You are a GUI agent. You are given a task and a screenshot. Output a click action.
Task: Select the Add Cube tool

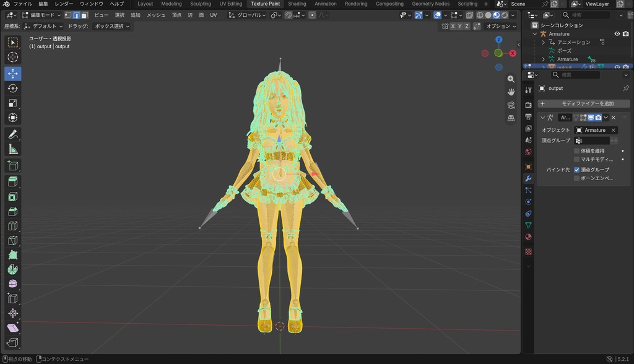pos(13,165)
